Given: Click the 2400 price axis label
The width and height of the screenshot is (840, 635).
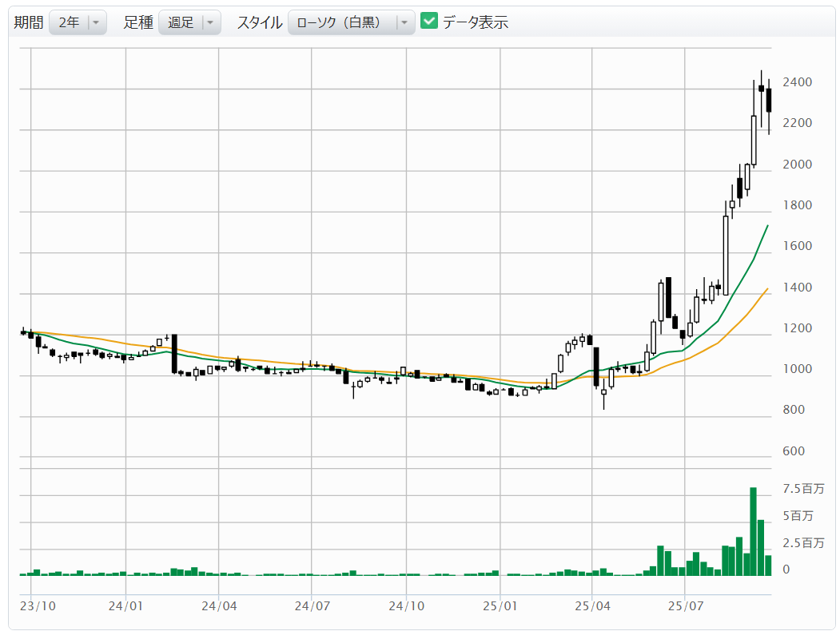Looking at the screenshot, I should (798, 82).
